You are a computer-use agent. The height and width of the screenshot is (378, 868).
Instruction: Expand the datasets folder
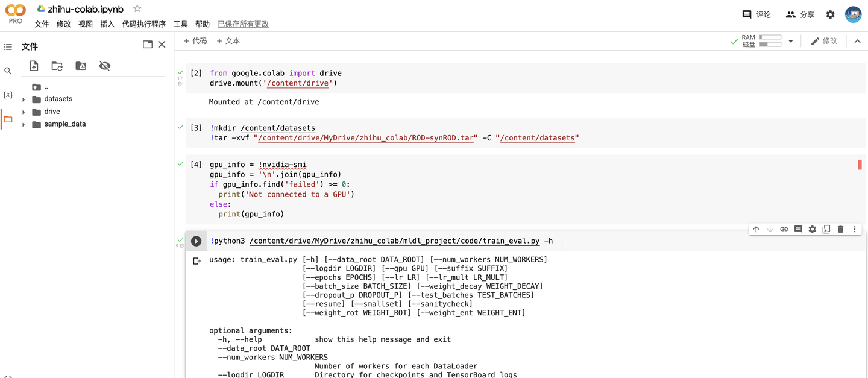coord(24,99)
